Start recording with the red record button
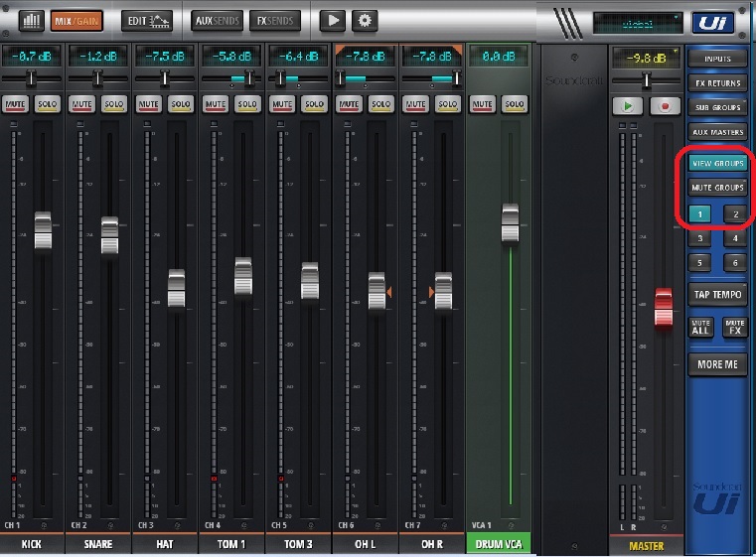 665,106
